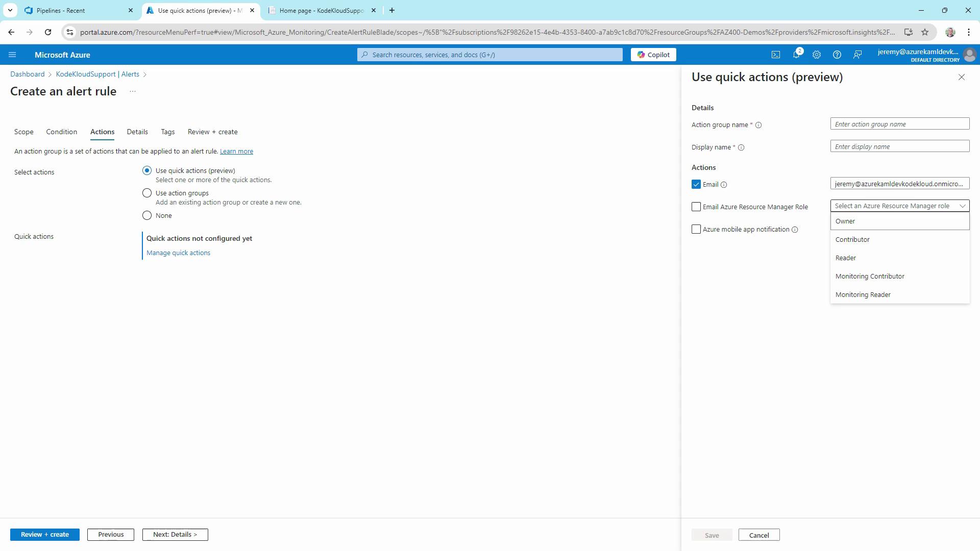This screenshot has height=551, width=980.
Task: Pick Owner in the role list
Action: (x=845, y=221)
